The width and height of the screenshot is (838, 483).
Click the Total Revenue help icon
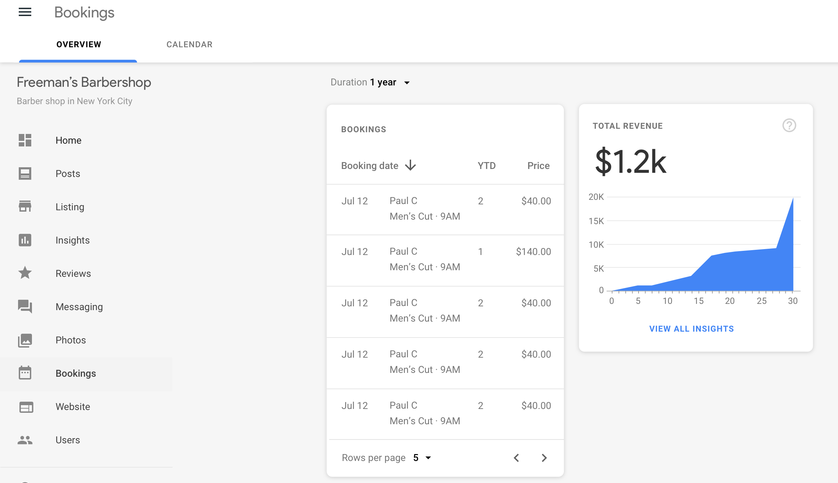point(789,126)
